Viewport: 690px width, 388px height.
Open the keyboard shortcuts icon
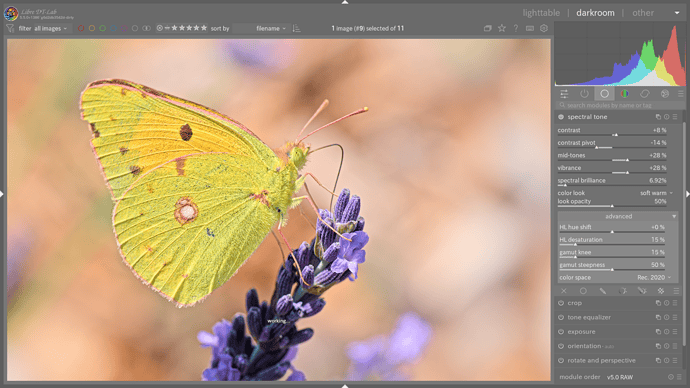click(x=530, y=28)
